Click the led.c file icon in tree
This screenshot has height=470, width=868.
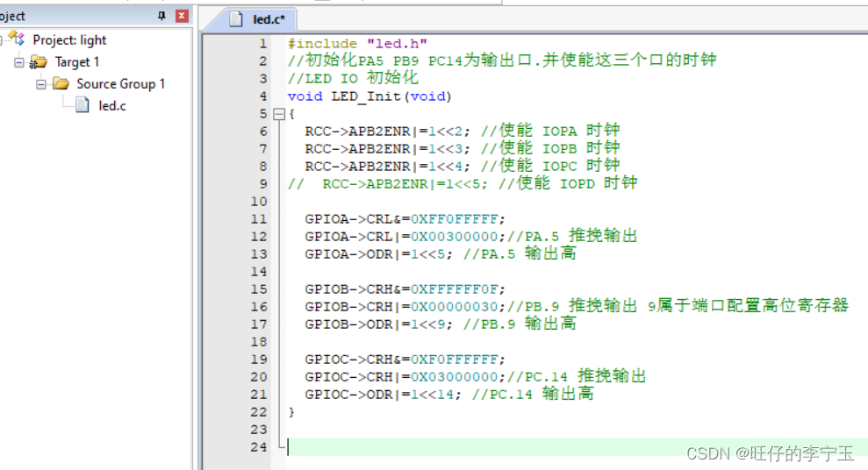click(82, 104)
